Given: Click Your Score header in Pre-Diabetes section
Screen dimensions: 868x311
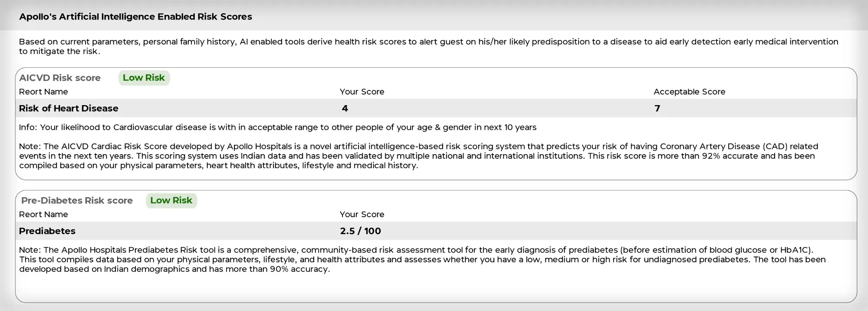Looking at the screenshot, I should pos(362,214).
